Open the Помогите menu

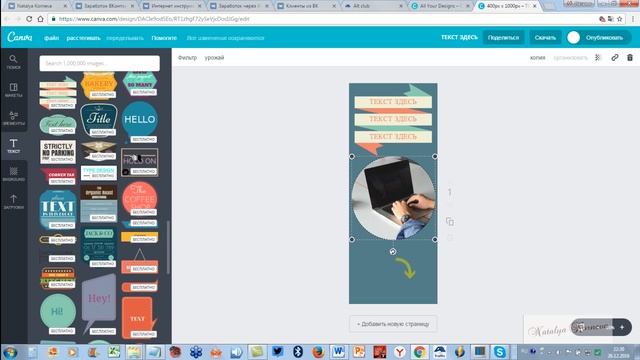164,38
